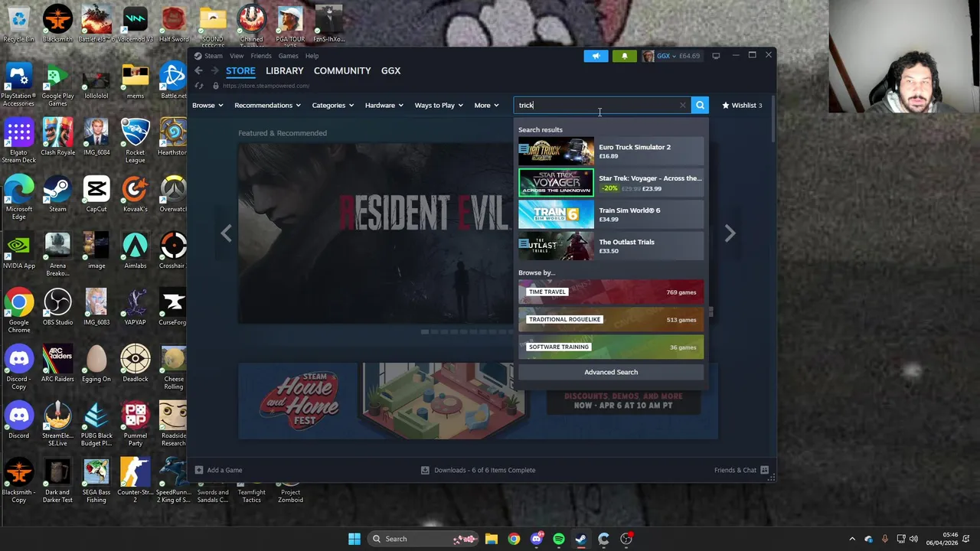
Task: Switch to the LIBRARY tab
Action: [x=284, y=70]
